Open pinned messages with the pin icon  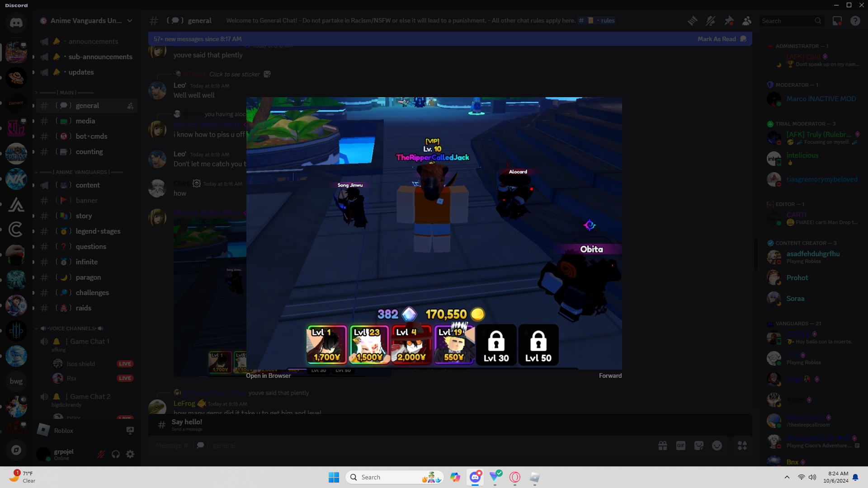point(729,21)
